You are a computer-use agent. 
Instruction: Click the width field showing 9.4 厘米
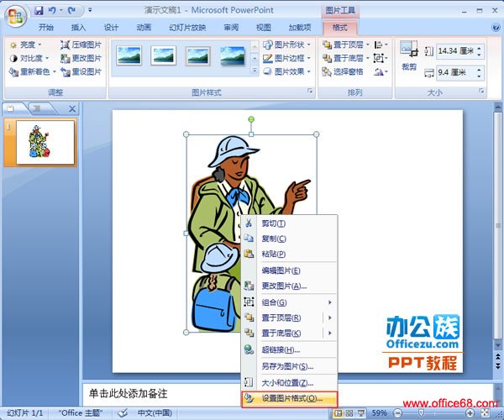[x=456, y=72]
